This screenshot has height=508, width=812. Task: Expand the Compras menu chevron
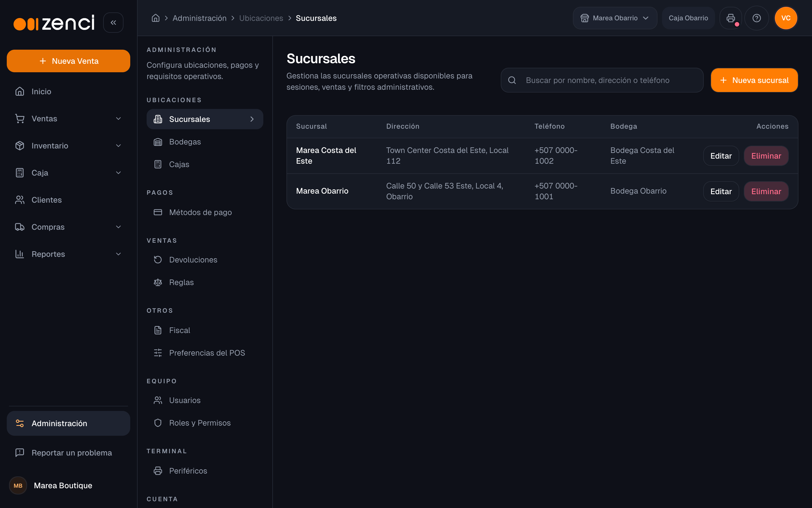[x=118, y=227]
